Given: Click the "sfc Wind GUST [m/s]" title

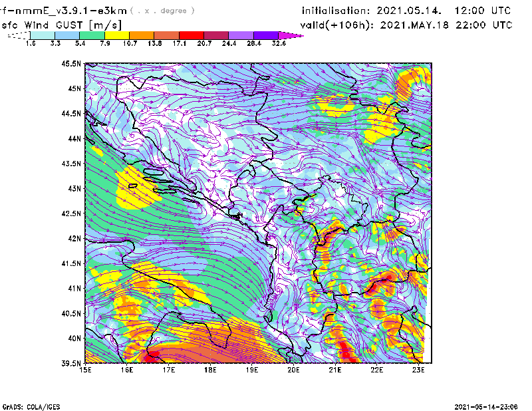Looking at the screenshot, I should [61, 25].
